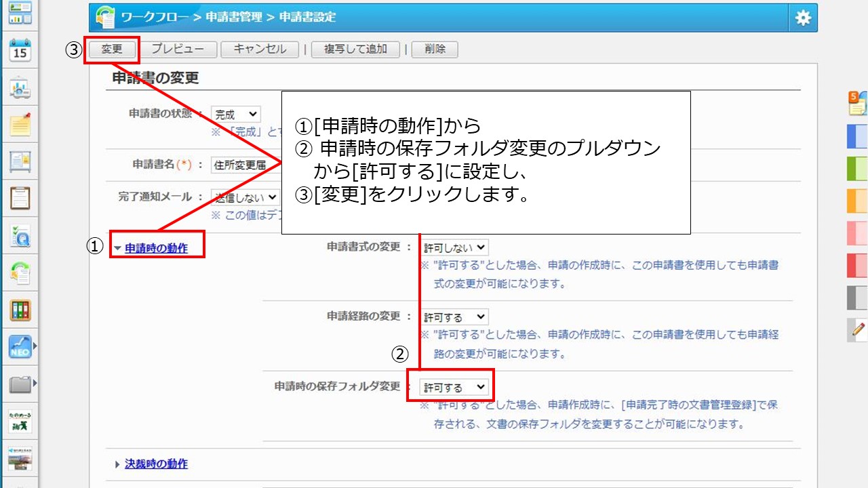
Task: Open the gray folder icon in sidebar
Action: tap(20, 384)
